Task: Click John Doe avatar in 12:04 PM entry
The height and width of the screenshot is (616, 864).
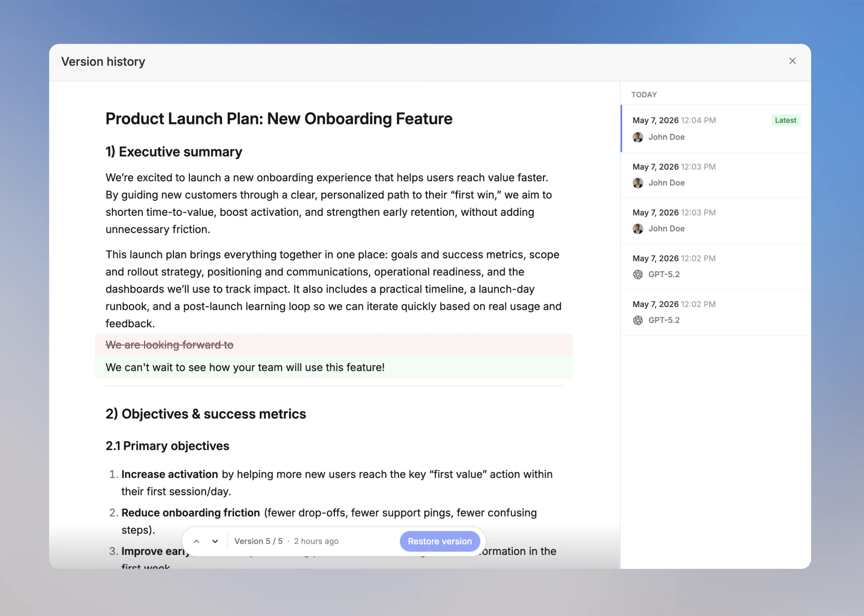Action: coord(638,137)
